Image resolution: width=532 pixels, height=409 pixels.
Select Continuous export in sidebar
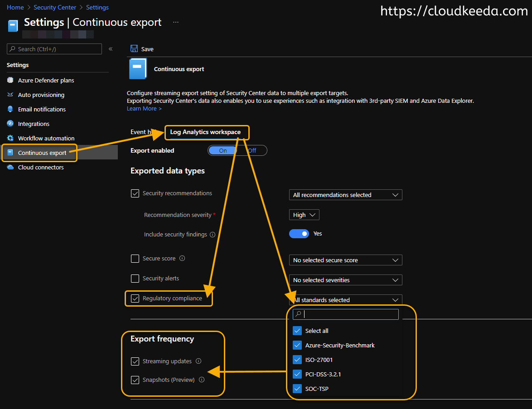click(x=42, y=153)
